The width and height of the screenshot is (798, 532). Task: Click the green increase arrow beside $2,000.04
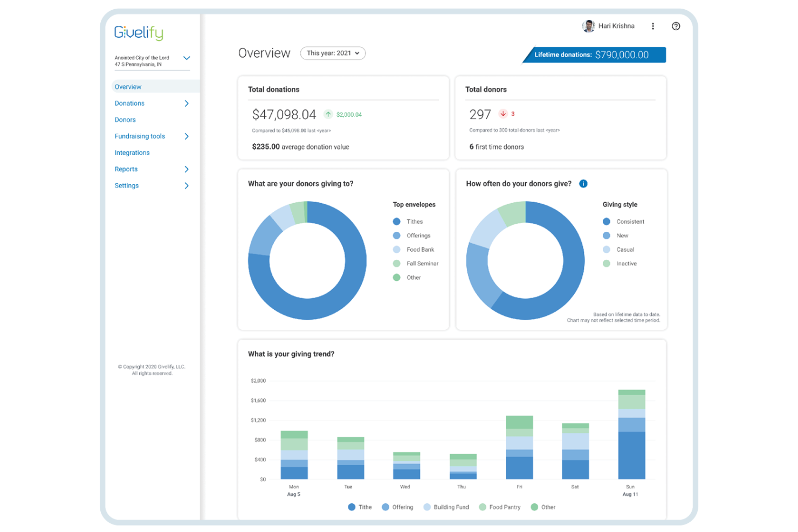click(x=328, y=114)
